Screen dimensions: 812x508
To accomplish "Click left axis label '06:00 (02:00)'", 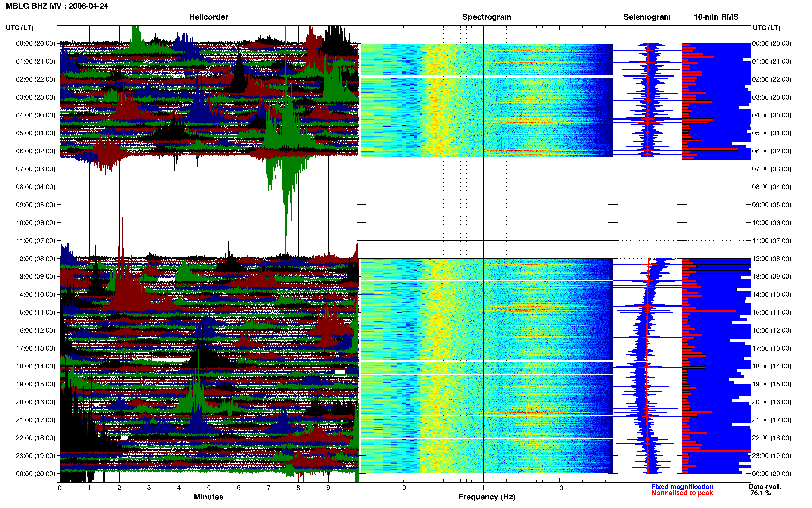I will point(36,151).
